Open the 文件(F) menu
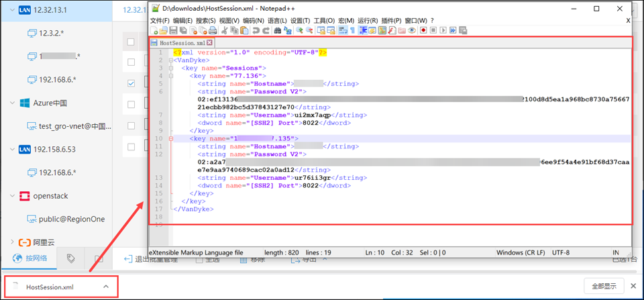 [160, 21]
